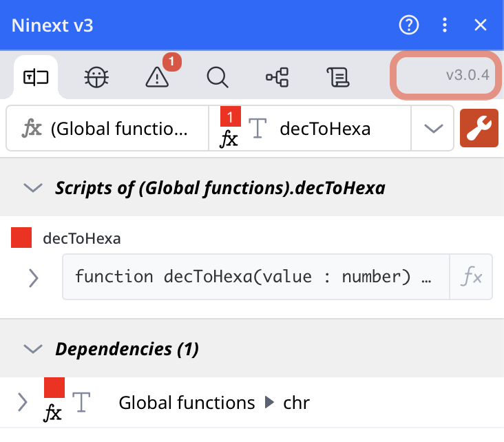Open the script log tab
504x442 pixels.
[x=337, y=77]
